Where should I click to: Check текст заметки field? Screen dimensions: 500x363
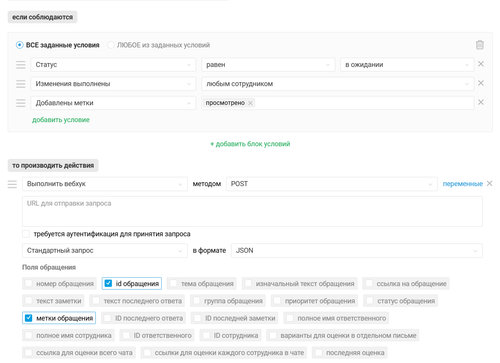pyautogui.click(x=29, y=301)
